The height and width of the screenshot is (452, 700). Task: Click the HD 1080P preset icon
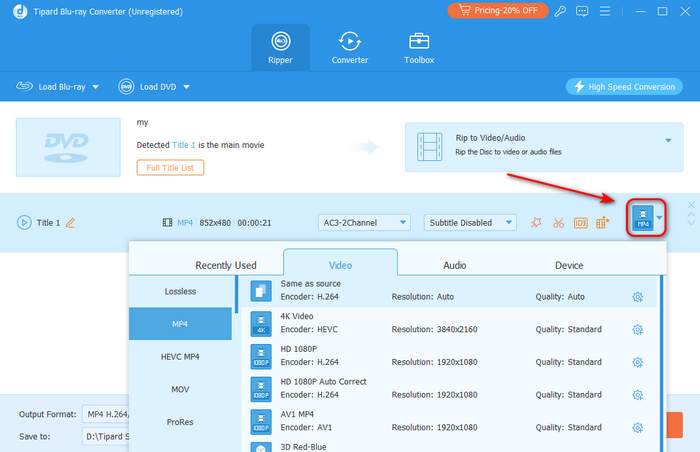click(x=261, y=356)
